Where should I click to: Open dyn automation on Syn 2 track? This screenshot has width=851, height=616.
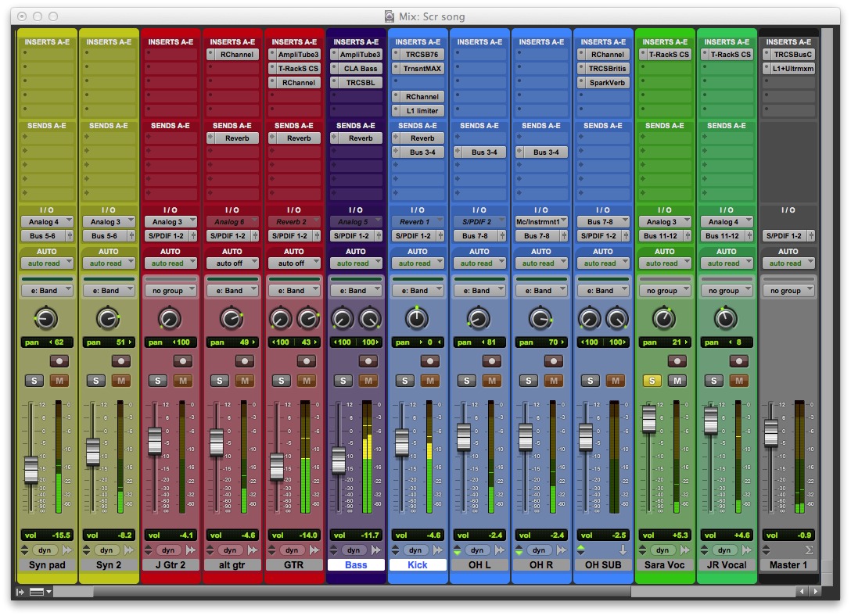(106, 550)
